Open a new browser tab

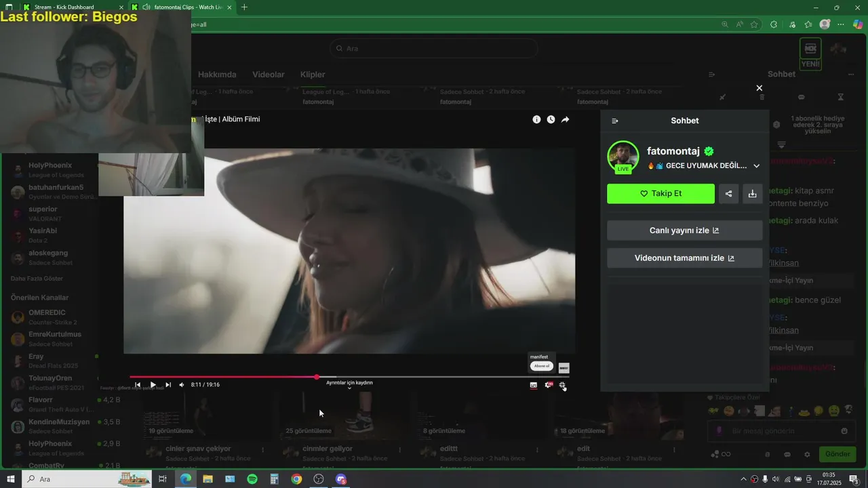(244, 7)
